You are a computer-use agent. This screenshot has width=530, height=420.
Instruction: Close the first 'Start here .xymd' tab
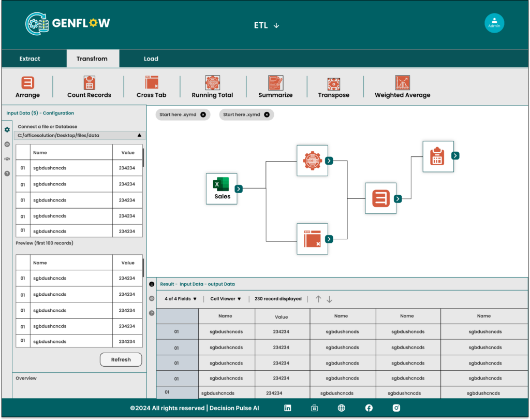click(203, 114)
